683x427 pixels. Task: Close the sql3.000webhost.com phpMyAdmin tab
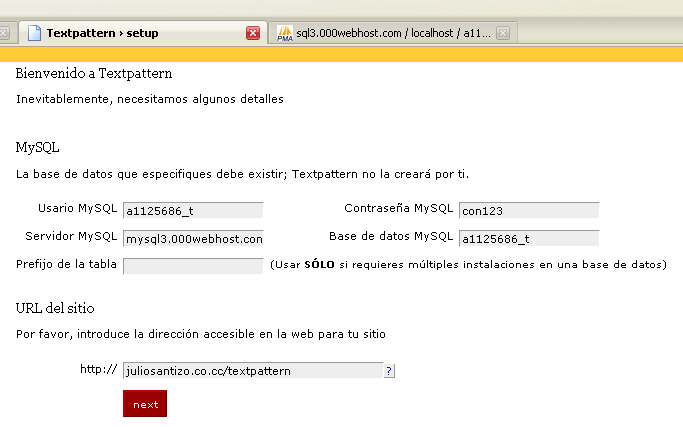(503, 33)
